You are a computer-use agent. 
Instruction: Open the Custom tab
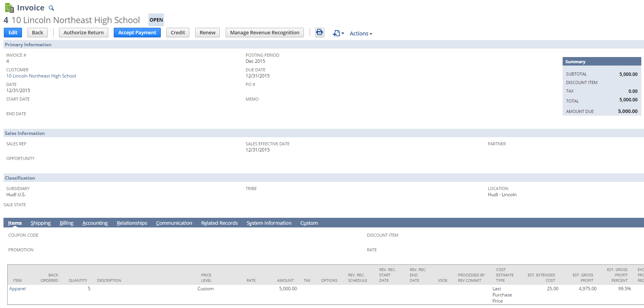[x=309, y=223]
